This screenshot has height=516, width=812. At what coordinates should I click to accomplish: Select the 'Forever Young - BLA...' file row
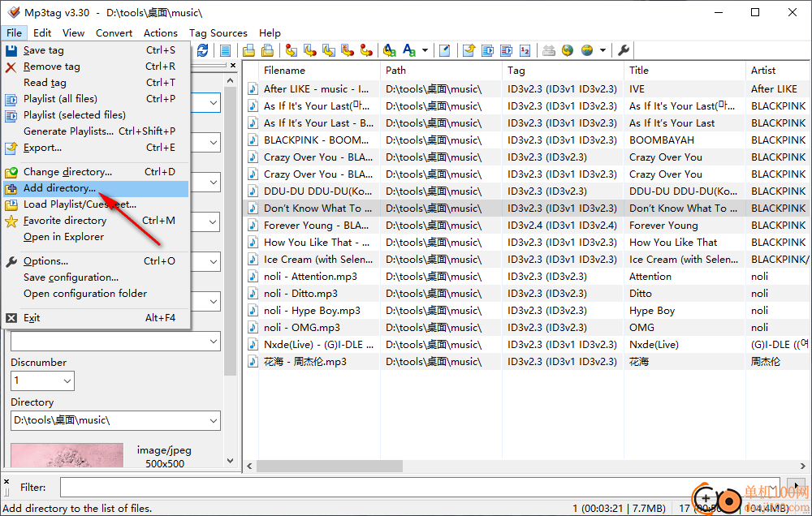(527, 225)
